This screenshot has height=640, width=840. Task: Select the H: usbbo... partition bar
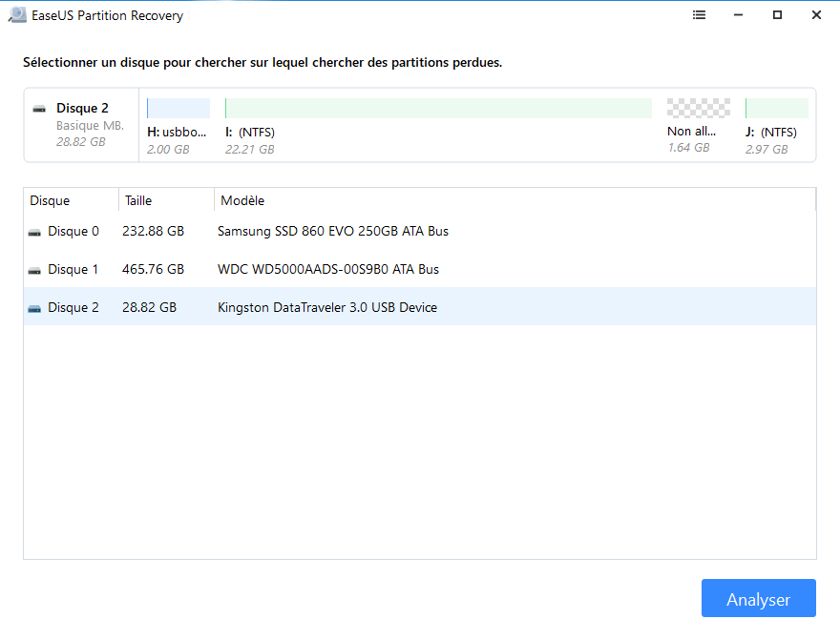pyautogui.click(x=178, y=108)
